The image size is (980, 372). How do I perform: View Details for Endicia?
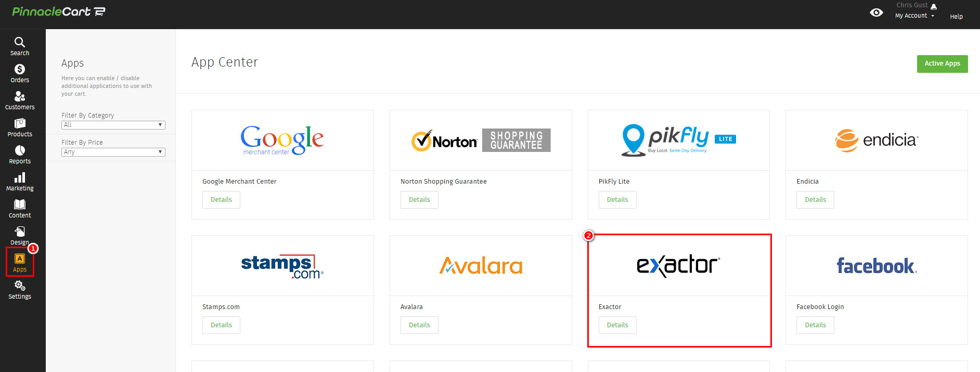click(815, 200)
